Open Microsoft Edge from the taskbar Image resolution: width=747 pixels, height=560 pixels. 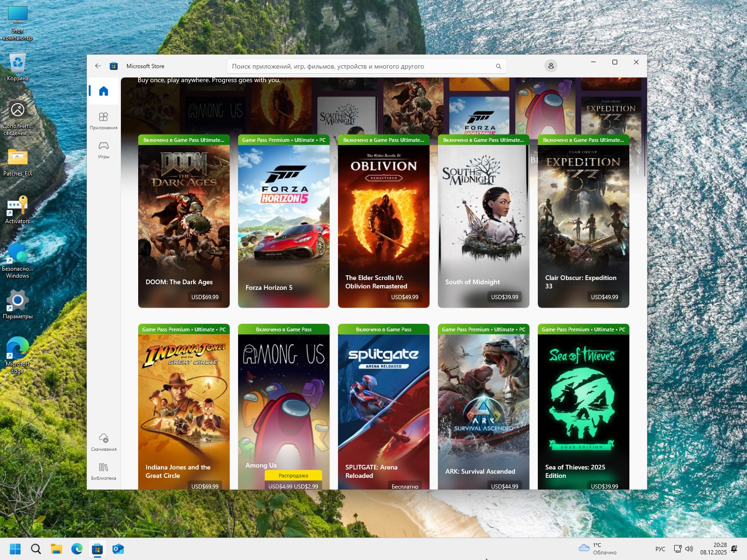pos(77,549)
